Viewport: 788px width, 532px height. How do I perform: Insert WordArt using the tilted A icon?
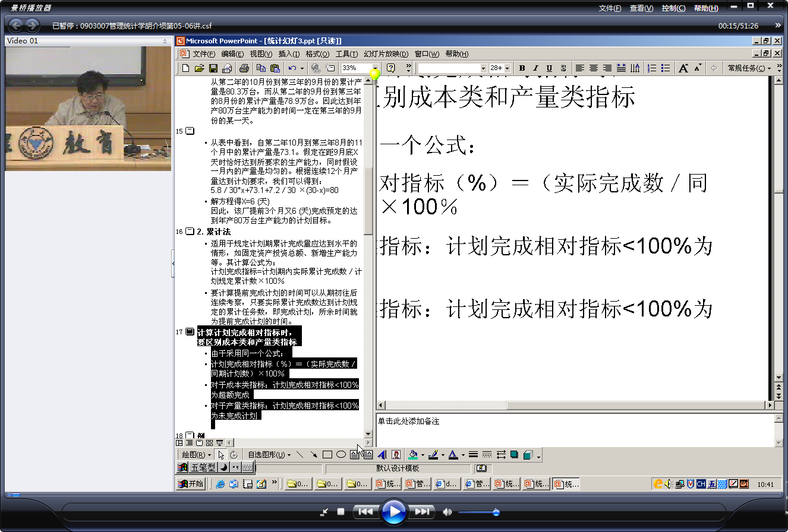click(x=382, y=455)
